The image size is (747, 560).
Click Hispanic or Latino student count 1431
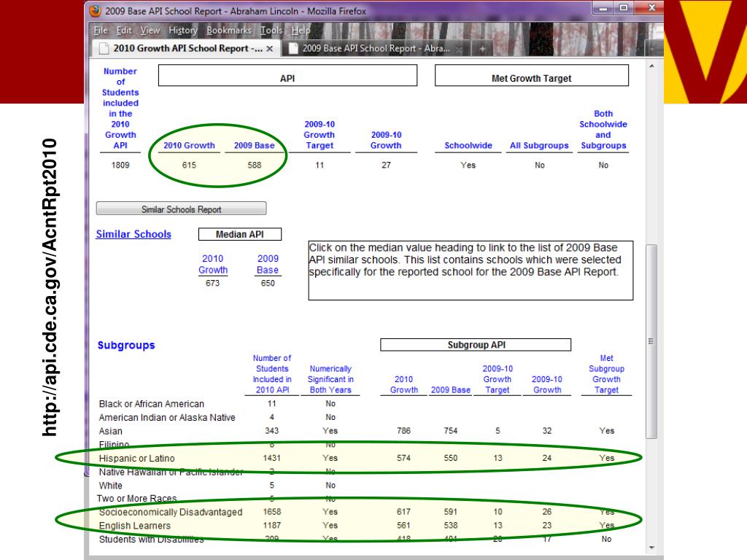(271, 458)
